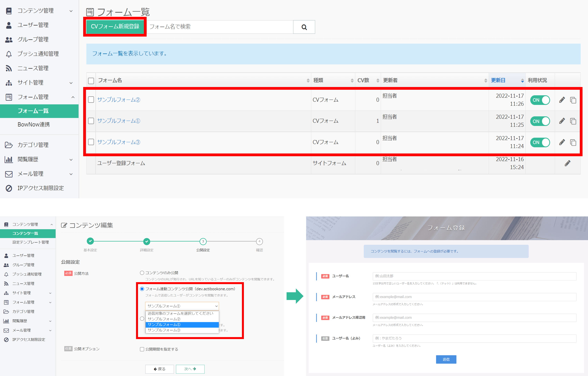The height and width of the screenshot is (376, 588).
Task: Click ユーザー名（よみ）input field
Action: 474,338
